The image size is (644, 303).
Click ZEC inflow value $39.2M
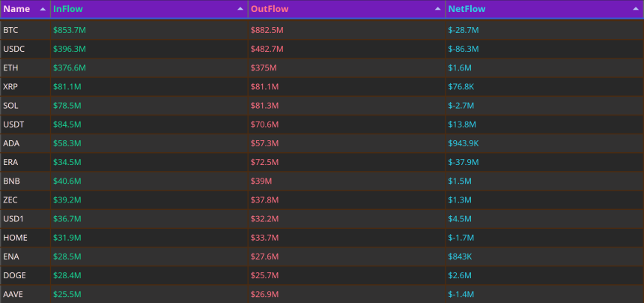67,200
